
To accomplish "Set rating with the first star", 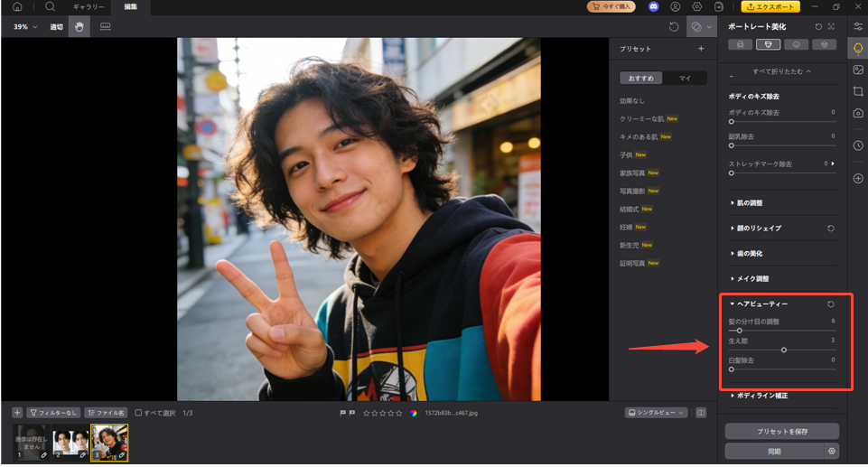I will click(366, 413).
